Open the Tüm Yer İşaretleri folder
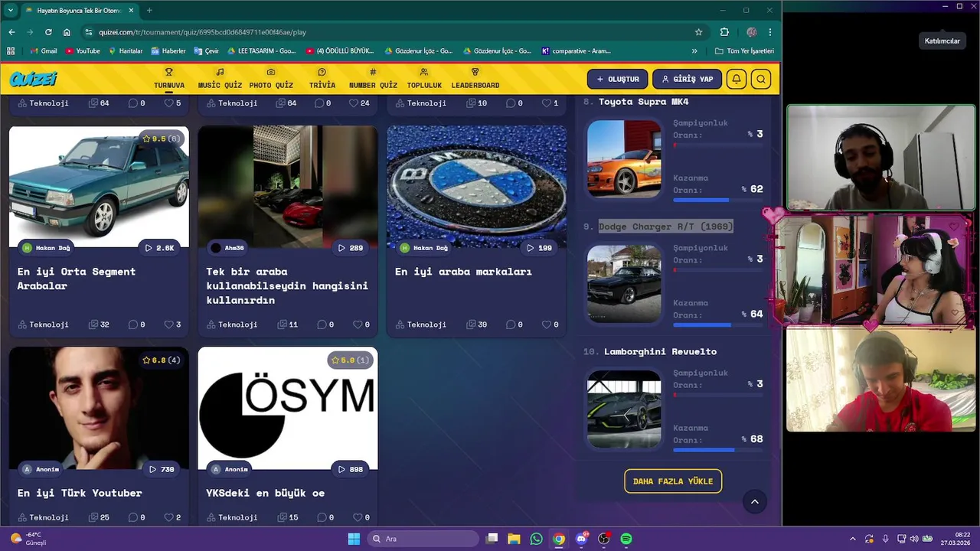980x551 pixels. (744, 51)
